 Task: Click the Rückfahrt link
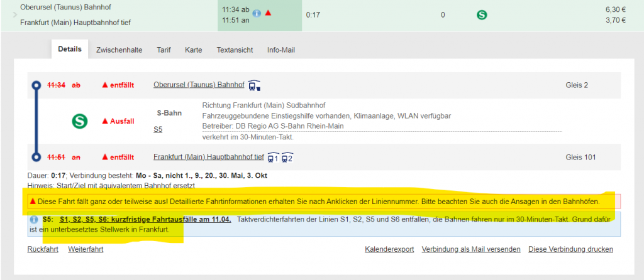[43, 249]
